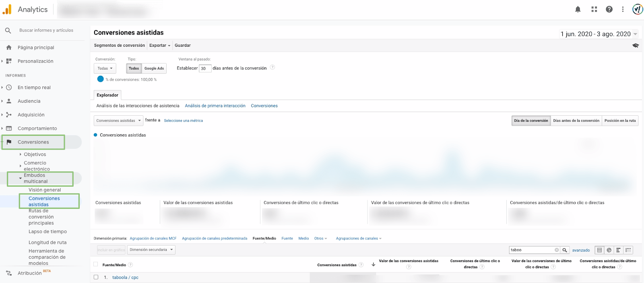The height and width of the screenshot is (283, 644).
Task: Open Lapso de tiempo report
Action: pos(47,232)
